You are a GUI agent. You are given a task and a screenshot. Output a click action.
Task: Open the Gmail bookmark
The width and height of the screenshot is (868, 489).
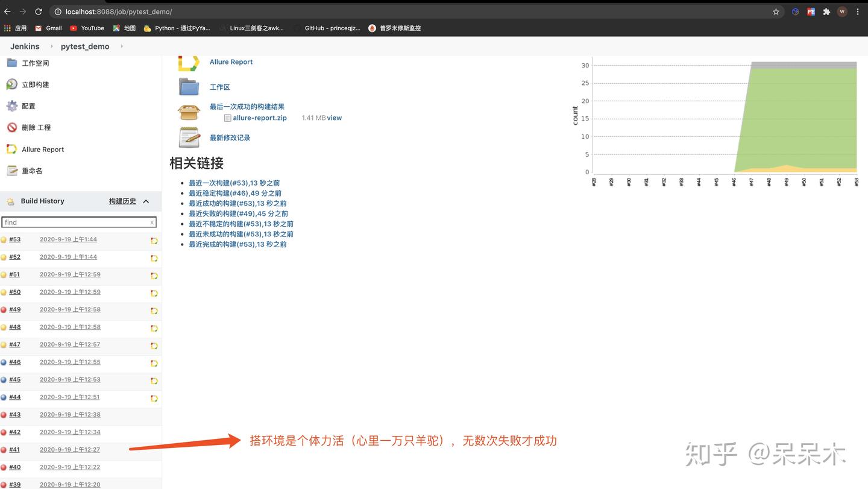click(48, 28)
